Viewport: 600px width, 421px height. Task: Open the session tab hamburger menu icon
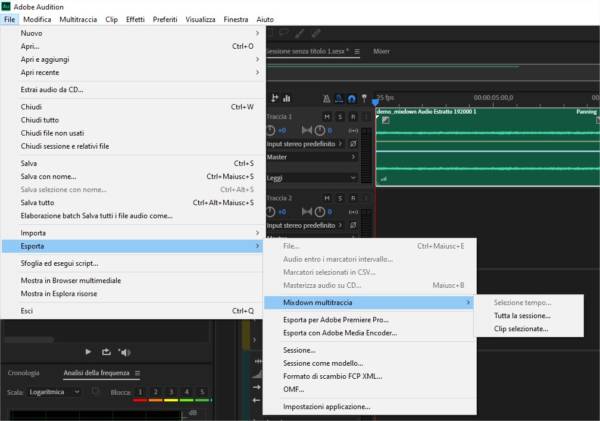pyautogui.click(x=357, y=51)
